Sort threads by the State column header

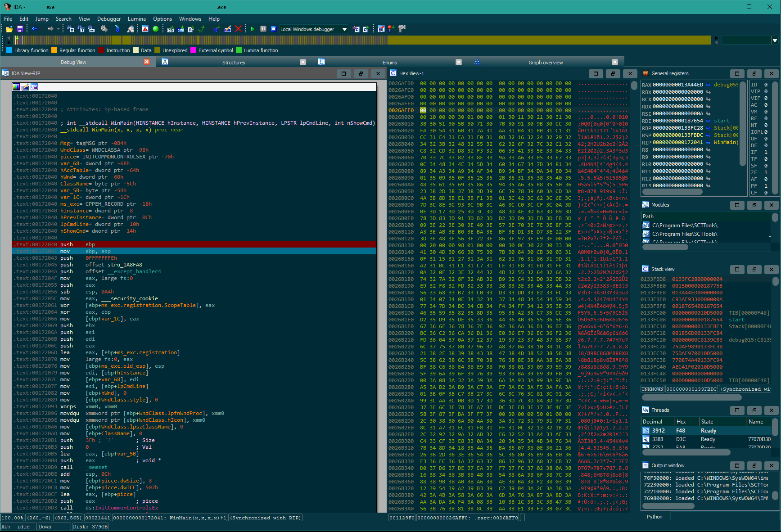(x=723, y=422)
